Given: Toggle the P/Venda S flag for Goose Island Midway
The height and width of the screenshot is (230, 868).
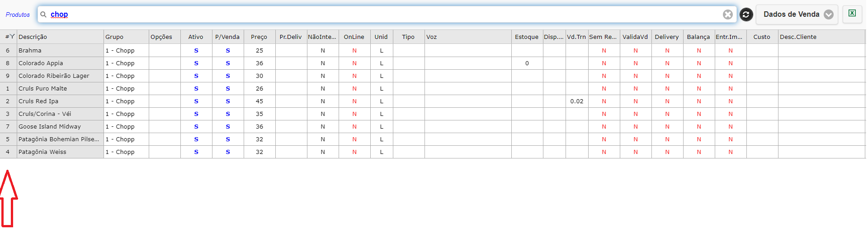Looking at the screenshot, I should [228, 127].
